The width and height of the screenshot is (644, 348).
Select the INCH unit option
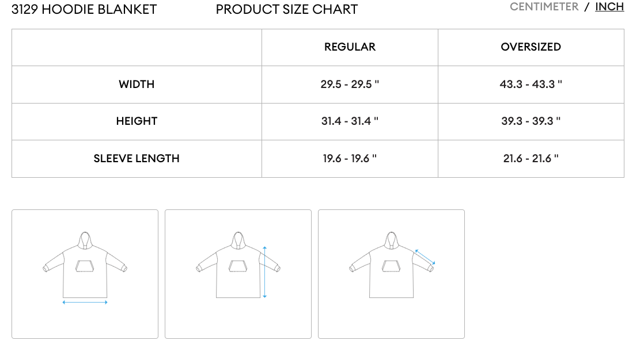click(x=609, y=7)
